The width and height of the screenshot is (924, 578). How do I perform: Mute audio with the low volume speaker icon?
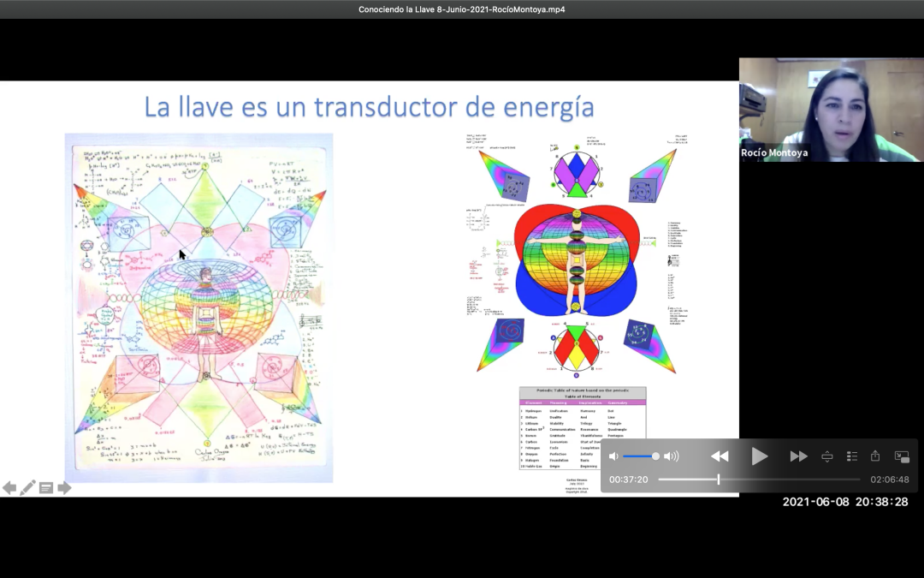(613, 456)
